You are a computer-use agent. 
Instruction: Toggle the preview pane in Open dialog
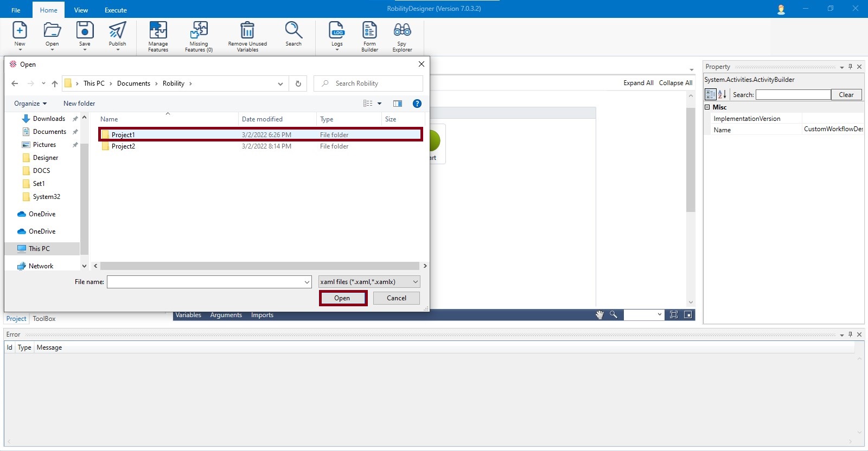398,104
